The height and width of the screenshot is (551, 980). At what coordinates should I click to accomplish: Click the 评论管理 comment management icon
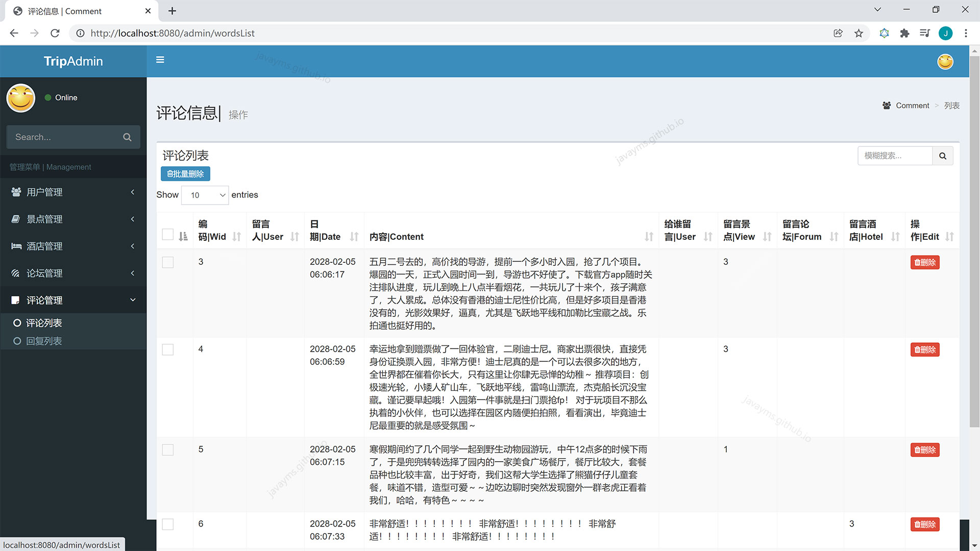click(15, 300)
